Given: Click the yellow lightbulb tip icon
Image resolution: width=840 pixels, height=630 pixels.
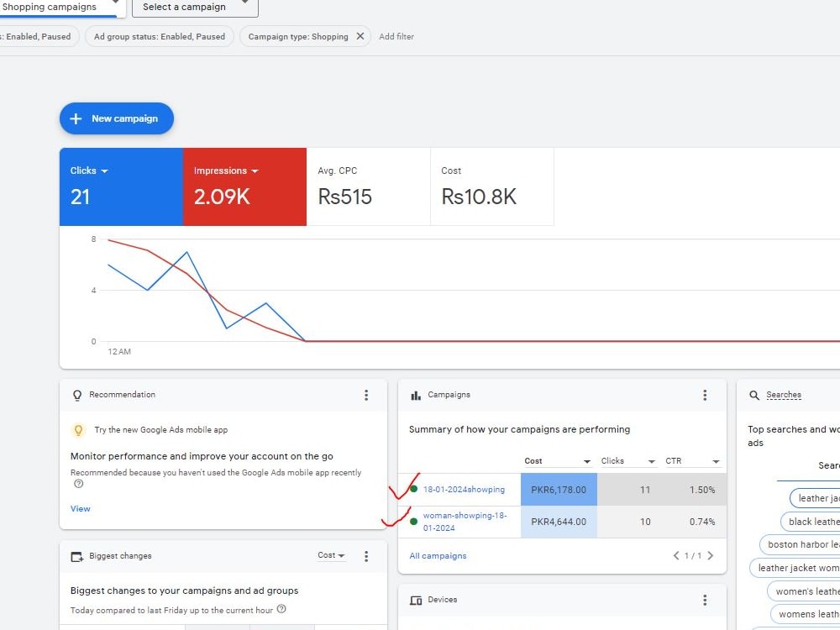Looking at the screenshot, I should pyautogui.click(x=78, y=429).
